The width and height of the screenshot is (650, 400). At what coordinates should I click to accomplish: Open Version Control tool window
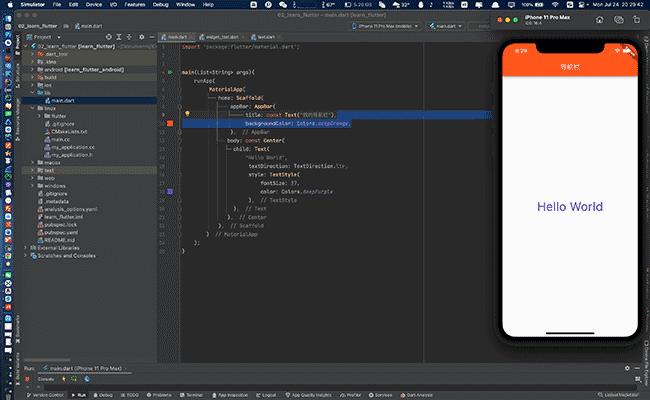click(45, 395)
